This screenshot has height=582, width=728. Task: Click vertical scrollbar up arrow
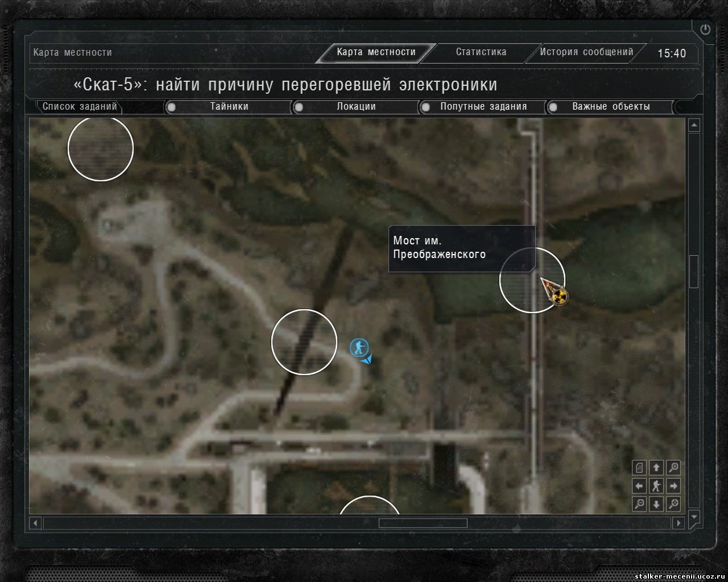click(x=694, y=126)
